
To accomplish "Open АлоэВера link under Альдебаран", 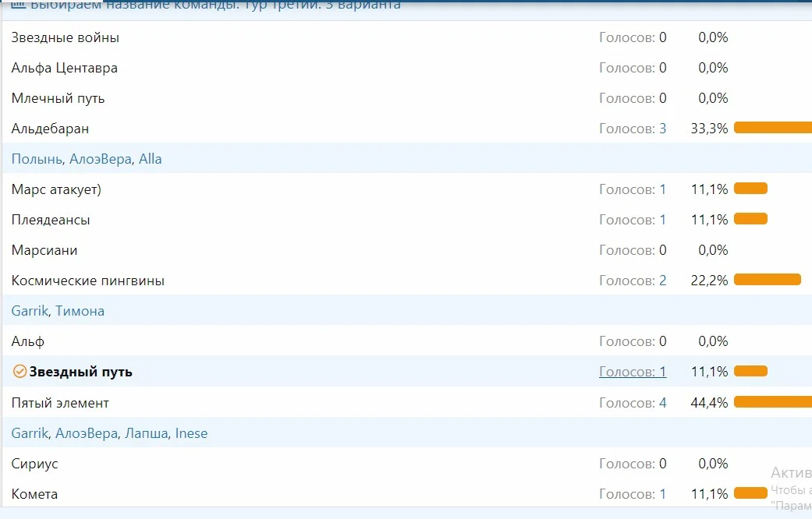I will click(x=101, y=159).
